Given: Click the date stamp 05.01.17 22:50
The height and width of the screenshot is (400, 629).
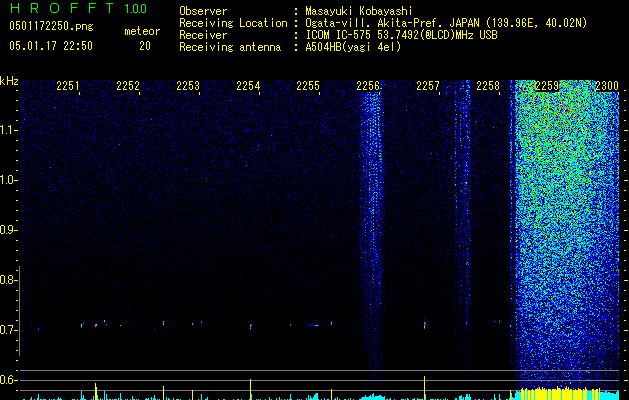Looking at the screenshot, I should (51, 45).
